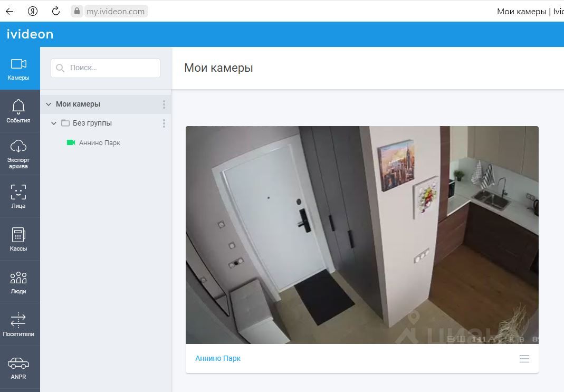This screenshot has height=392, width=564.
Task: Open the События notifications section
Action: 20,111
